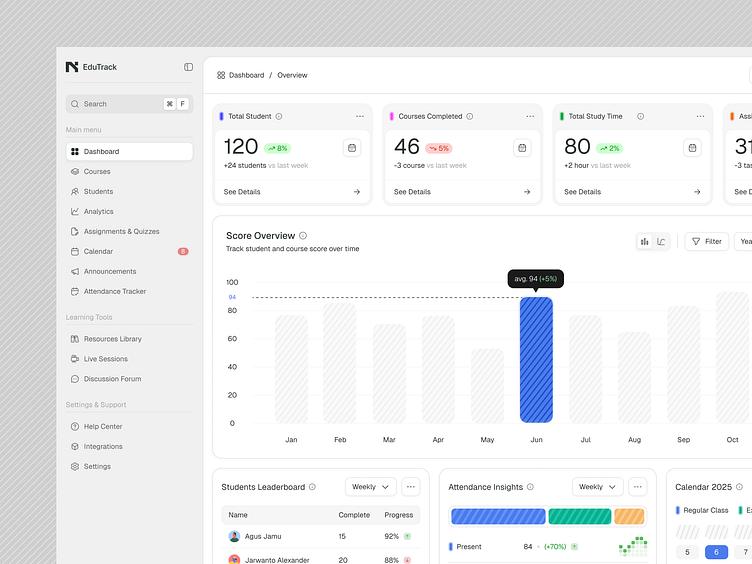Click the Overview breadcrumb
Viewport: 752px width, 564px height.
pos(292,75)
